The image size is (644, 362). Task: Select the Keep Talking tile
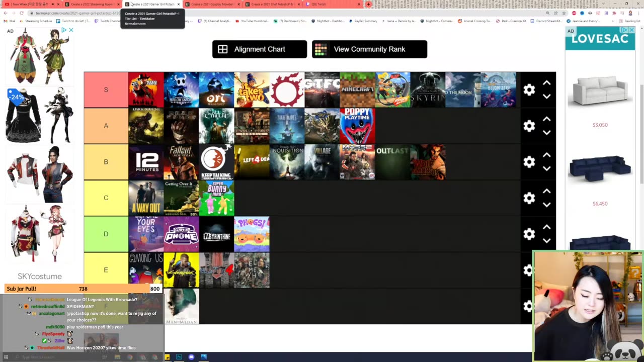(216, 162)
